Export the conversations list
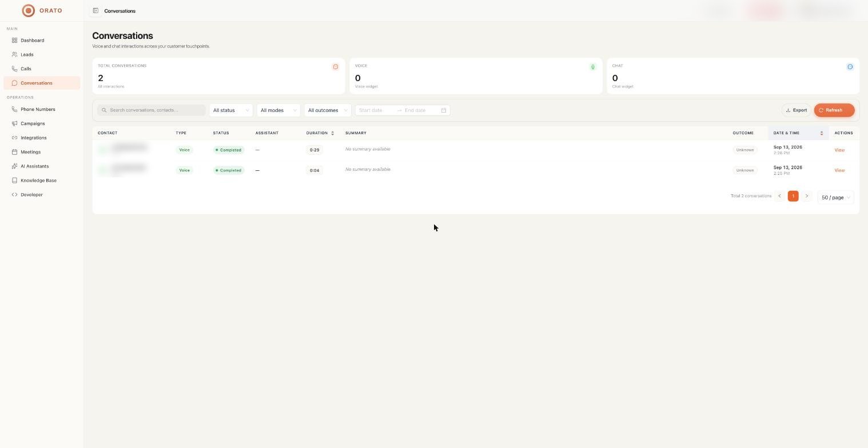 (x=797, y=110)
